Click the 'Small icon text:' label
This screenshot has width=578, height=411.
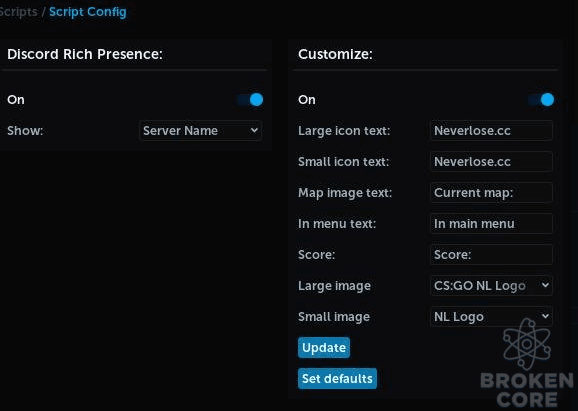tap(344, 161)
